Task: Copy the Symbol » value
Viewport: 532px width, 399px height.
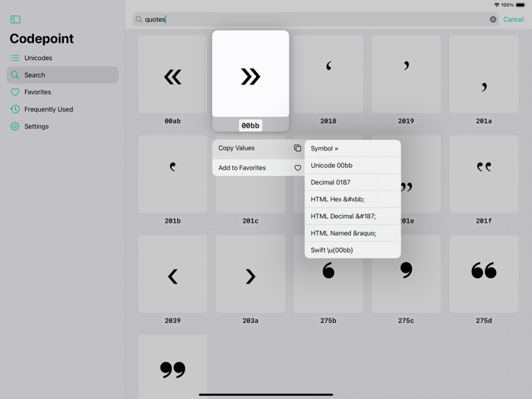Action: (353, 148)
